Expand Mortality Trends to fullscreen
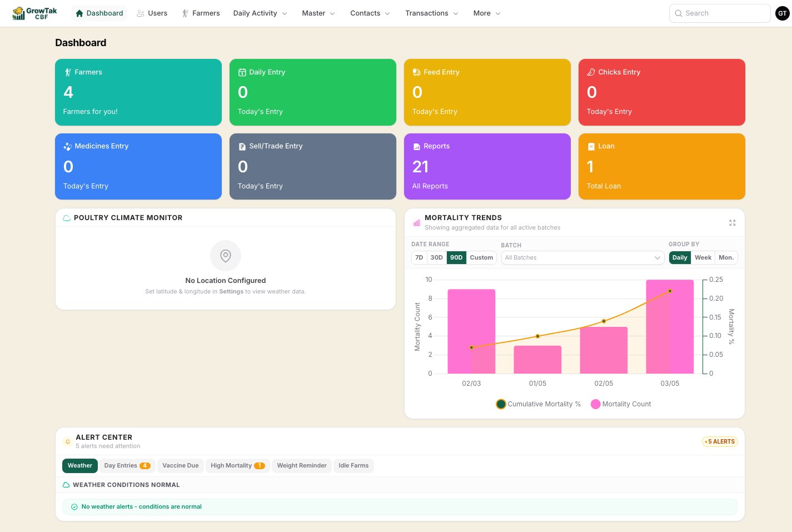Viewport: 792px width, 532px height. [733, 223]
